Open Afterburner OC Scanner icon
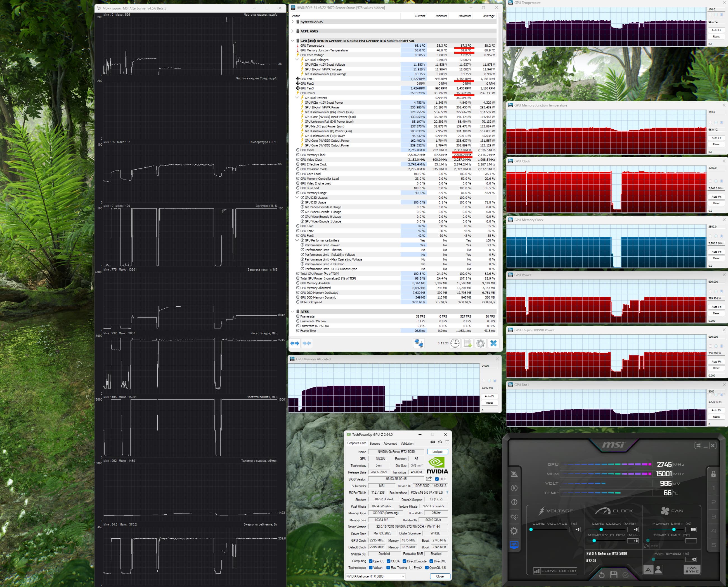Screen dimensions: 728x587 point(514,517)
